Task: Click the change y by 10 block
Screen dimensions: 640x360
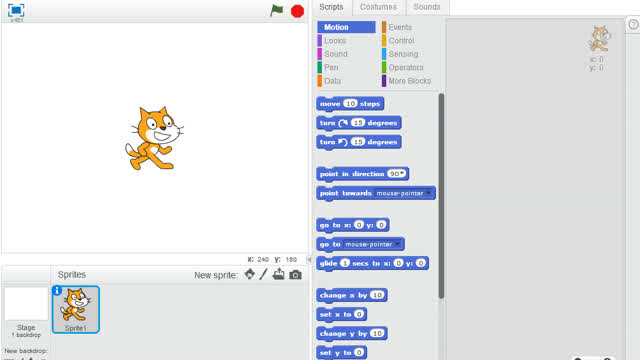Action: 351,333
